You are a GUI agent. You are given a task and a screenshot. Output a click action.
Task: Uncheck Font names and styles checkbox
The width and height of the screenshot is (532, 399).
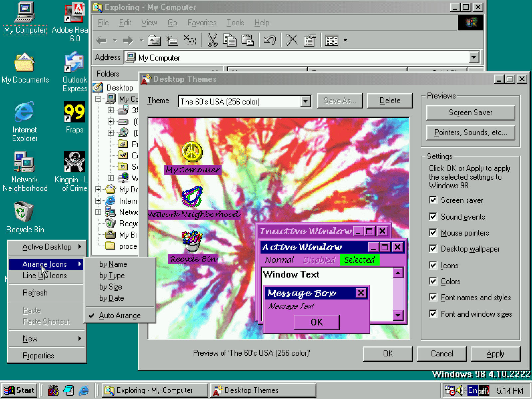(x=433, y=297)
